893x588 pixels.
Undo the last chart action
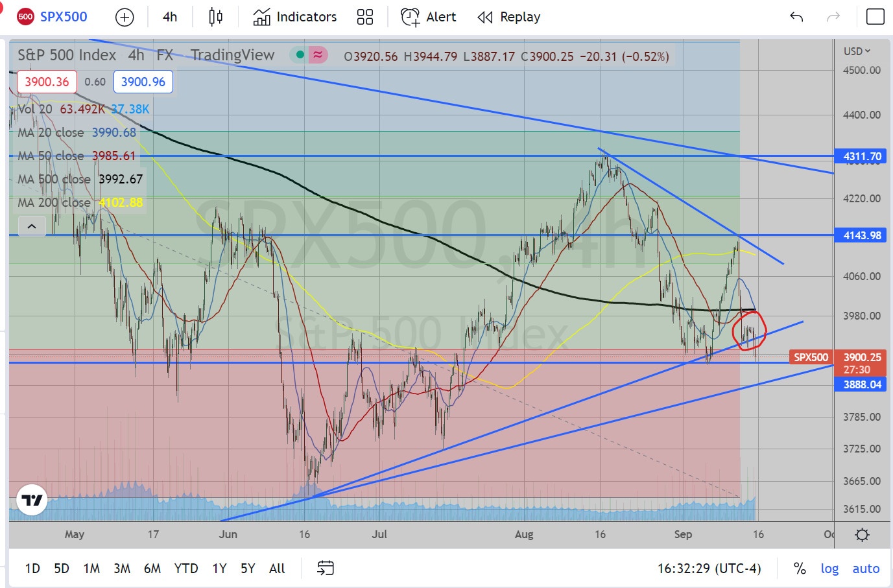click(796, 17)
